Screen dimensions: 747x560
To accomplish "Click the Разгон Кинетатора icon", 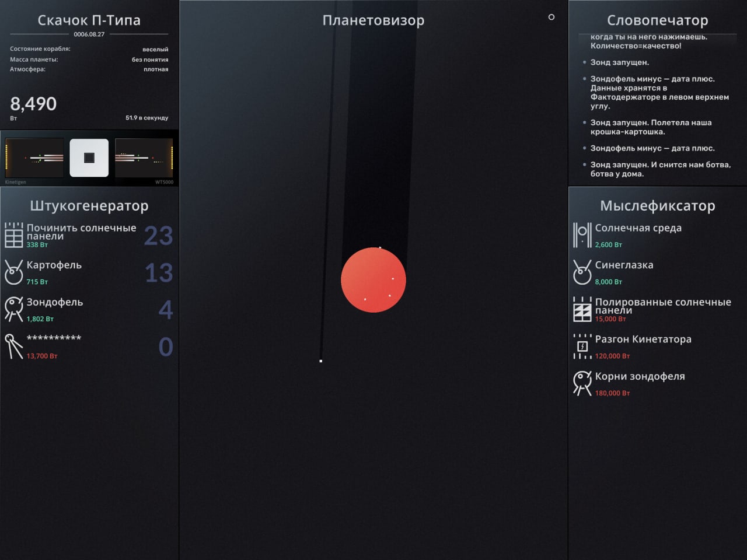I will [x=582, y=346].
